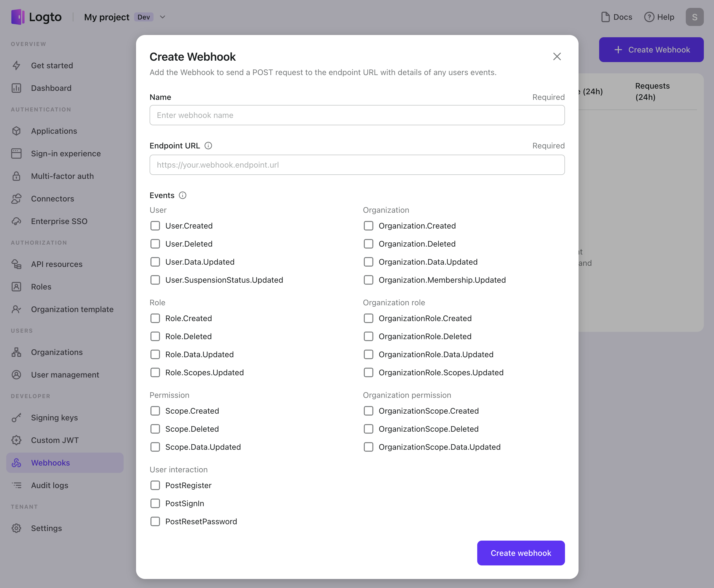Open the Dashboard section
714x588 pixels.
(51, 87)
